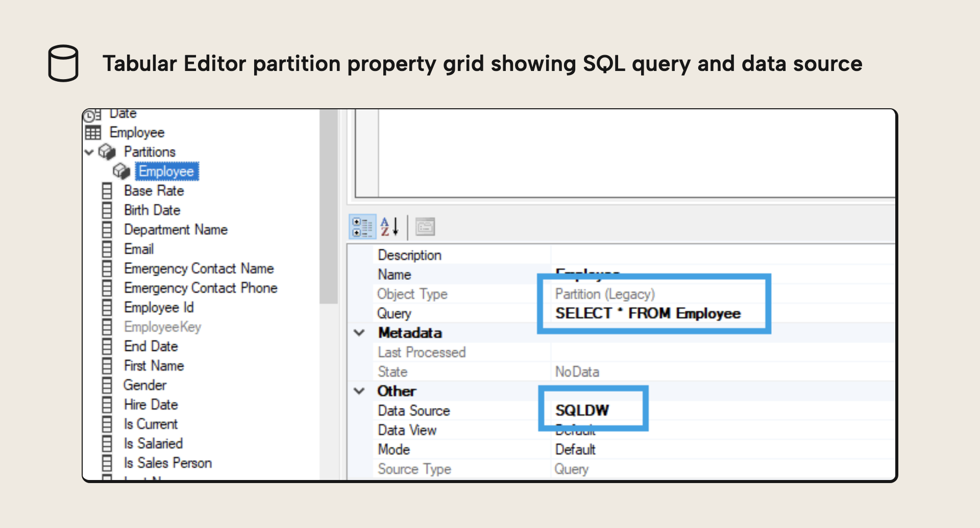Click the Is Current column icon
980x528 pixels.
[107, 424]
